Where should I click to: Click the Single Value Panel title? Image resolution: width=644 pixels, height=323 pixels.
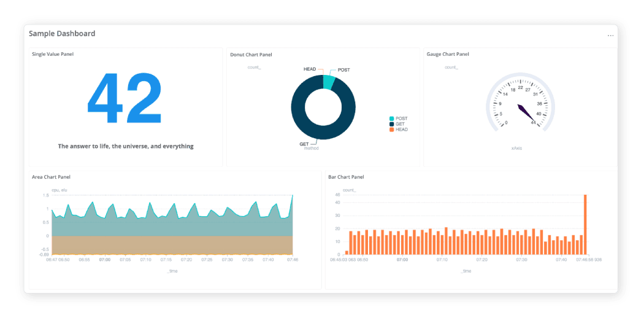(x=53, y=55)
